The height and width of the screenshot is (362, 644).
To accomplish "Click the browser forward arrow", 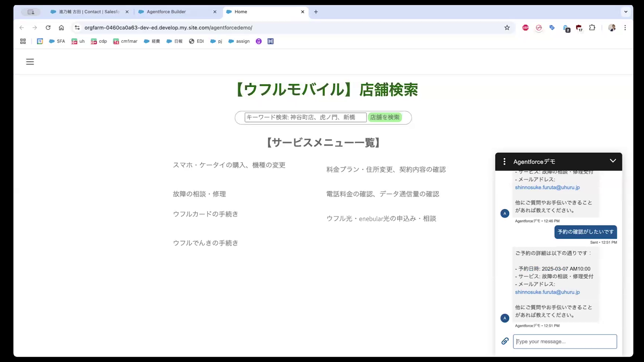I will click(x=35, y=28).
